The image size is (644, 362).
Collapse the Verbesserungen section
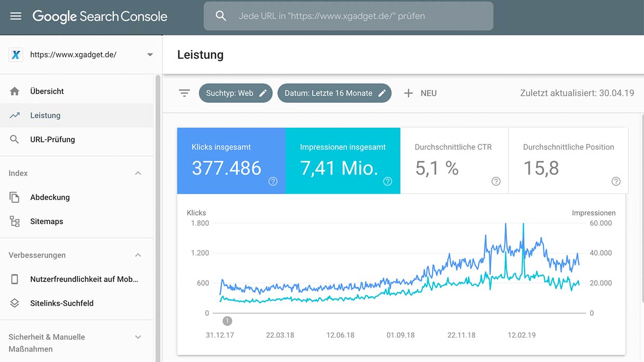coord(138,256)
